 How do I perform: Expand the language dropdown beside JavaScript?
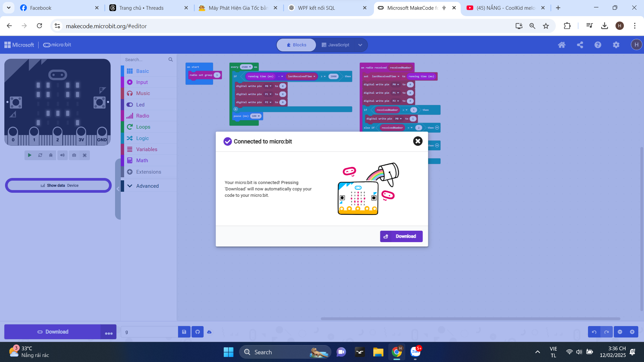click(x=360, y=45)
